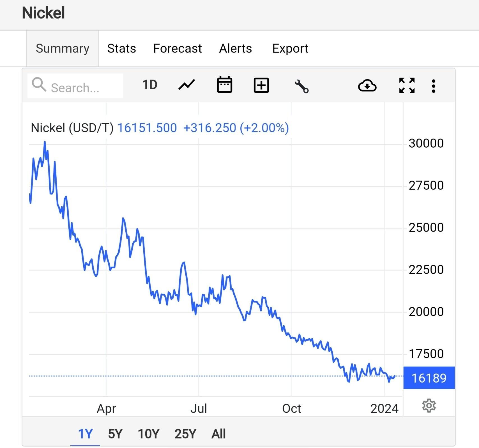Select the Export tab
Screen dimensions: 479x448
tap(290, 49)
